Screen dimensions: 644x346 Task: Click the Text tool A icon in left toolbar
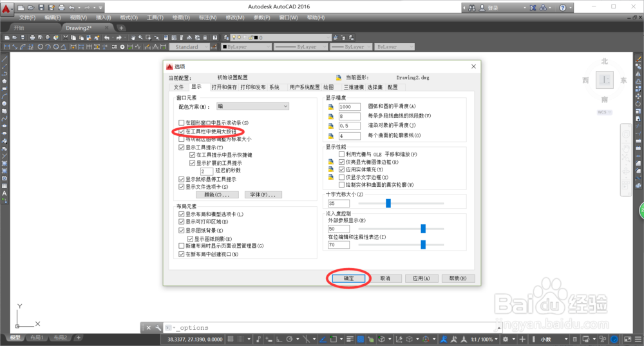(5, 193)
